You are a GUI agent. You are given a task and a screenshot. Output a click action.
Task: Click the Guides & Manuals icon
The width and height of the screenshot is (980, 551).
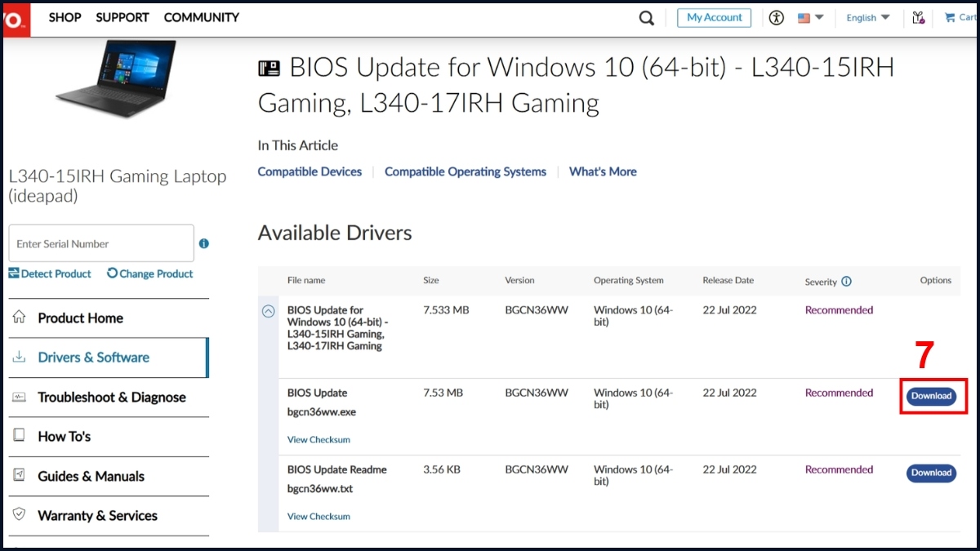click(19, 476)
